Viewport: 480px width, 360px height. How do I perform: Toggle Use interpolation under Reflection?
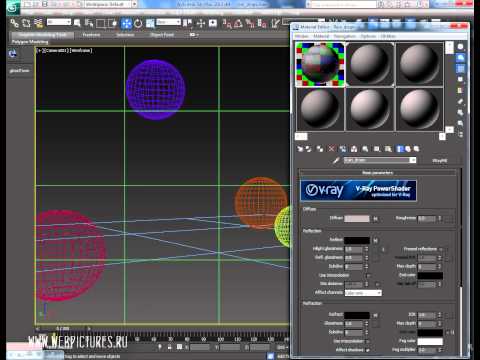(368, 275)
